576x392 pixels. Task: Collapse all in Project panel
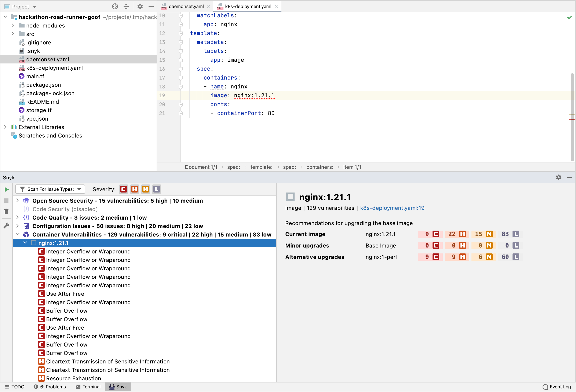(x=126, y=6)
